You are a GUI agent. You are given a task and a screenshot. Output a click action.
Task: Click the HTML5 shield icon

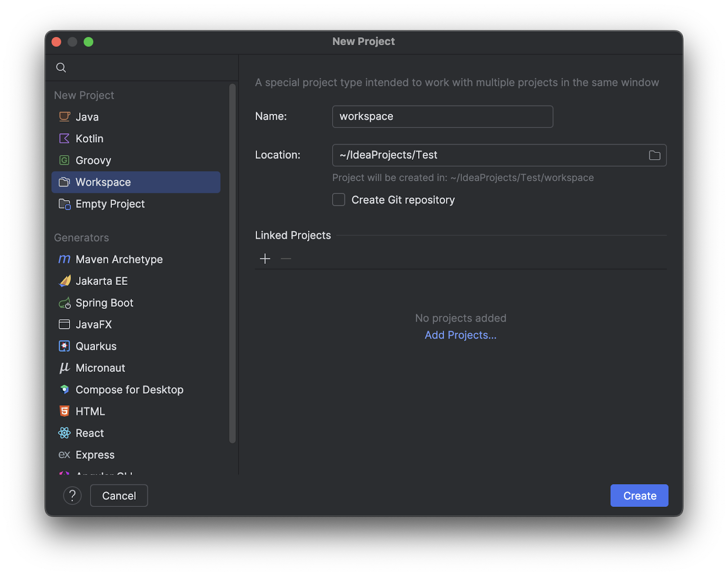pyautogui.click(x=65, y=411)
